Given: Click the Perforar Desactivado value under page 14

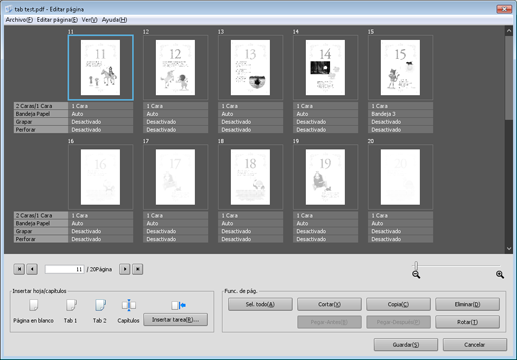Looking at the screenshot, I should [x=326, y=130].
